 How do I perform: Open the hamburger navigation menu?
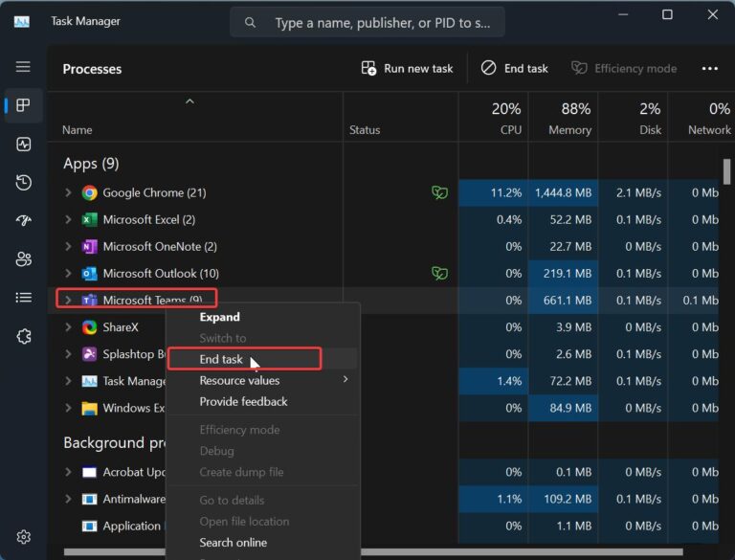coord(23,67)
